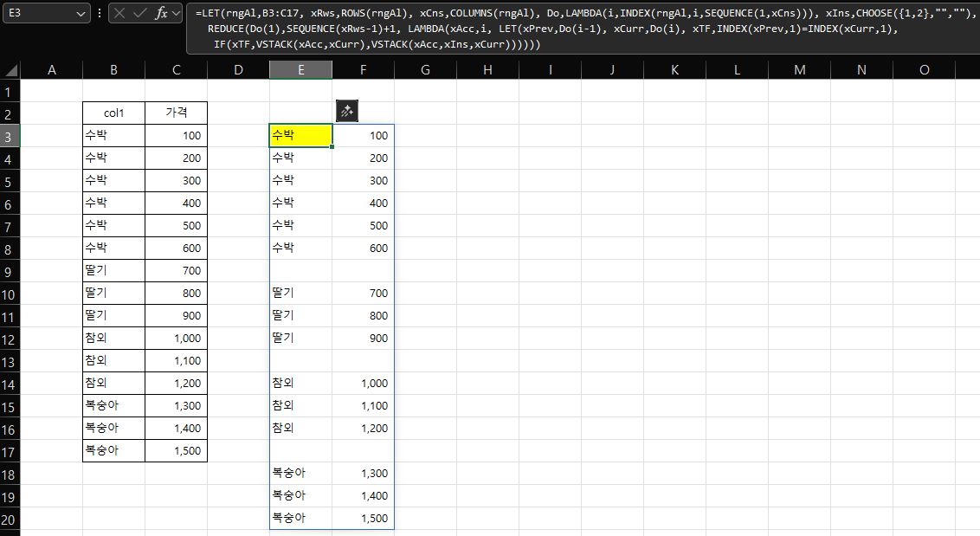Click the Insert Function fx icon
Image resolution: width=980 pixels, height=536 pixels.
click(x=161, y=14)
